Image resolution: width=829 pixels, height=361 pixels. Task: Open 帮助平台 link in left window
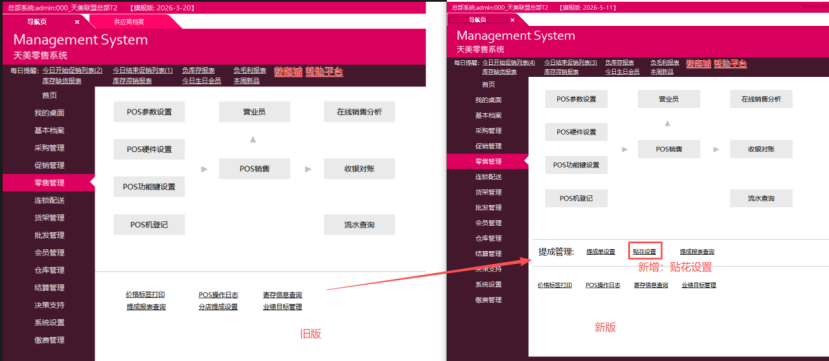coord(324,72)
